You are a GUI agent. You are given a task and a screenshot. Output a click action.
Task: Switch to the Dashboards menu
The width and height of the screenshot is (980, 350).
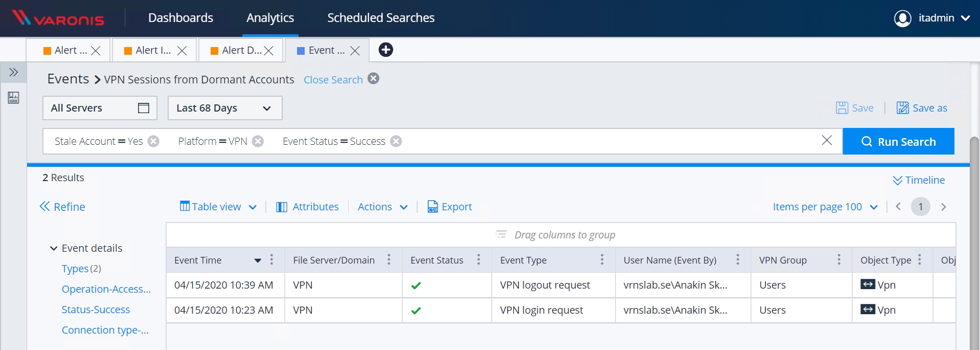pyautogui.click(x=180, y=18)
